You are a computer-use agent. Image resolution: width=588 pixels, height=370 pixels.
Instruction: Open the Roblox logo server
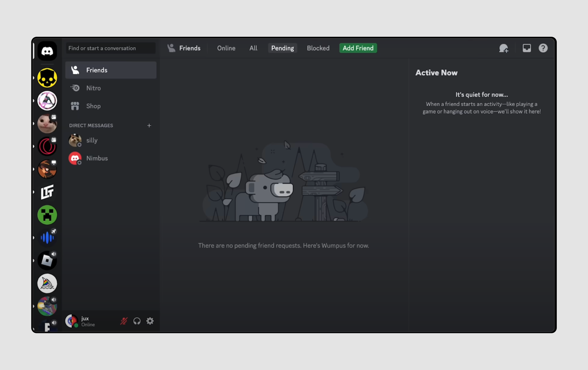pyautogui.click(x=47, y=260)
